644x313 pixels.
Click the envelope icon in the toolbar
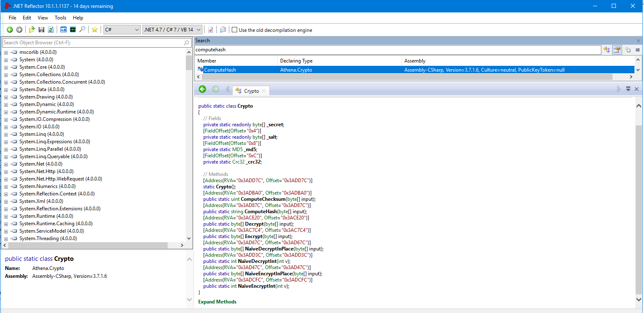223,30
